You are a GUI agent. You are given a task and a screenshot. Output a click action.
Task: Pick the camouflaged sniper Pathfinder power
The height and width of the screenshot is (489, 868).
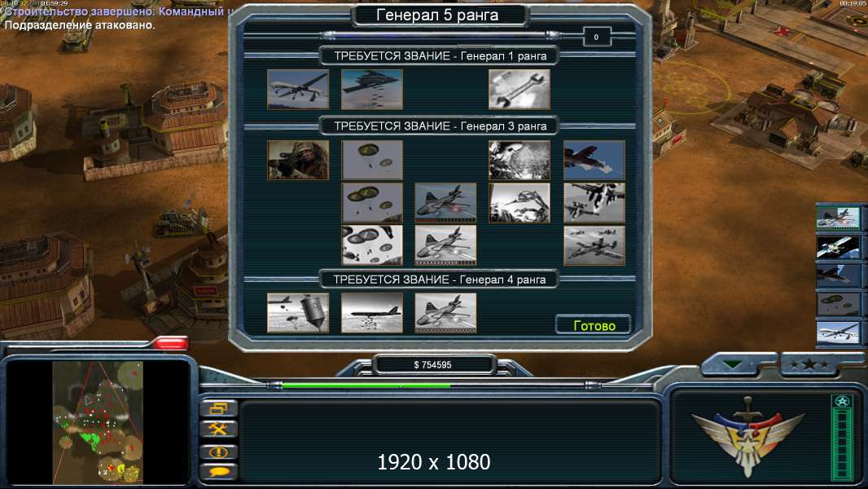tap(298, 160)
